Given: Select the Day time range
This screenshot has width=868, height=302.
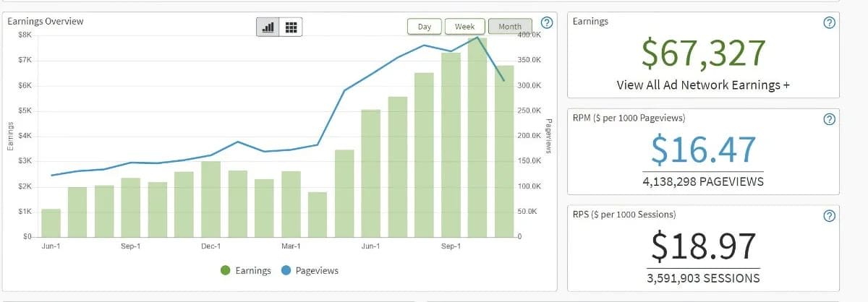Looking at the screenshot, I should pos(425,27).
